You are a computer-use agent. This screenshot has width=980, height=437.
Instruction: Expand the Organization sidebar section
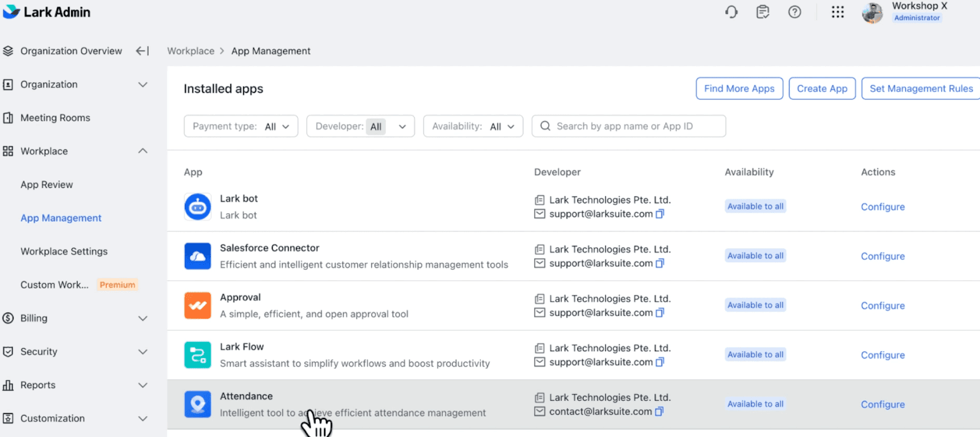pyautogui.click(x=143, y=85)
